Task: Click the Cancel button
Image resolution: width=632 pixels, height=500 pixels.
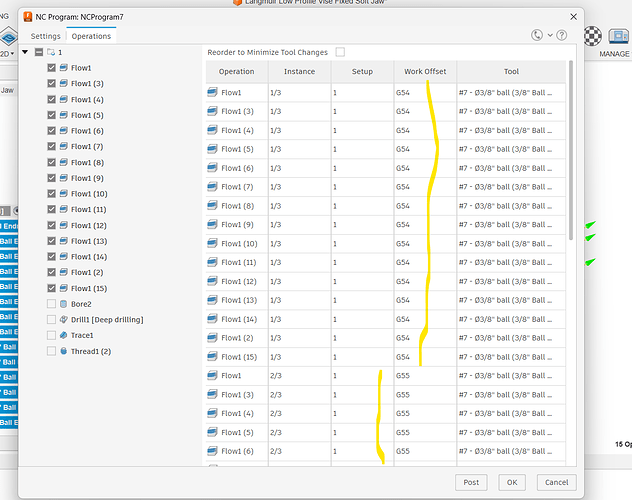Action: tap(557, 482)
